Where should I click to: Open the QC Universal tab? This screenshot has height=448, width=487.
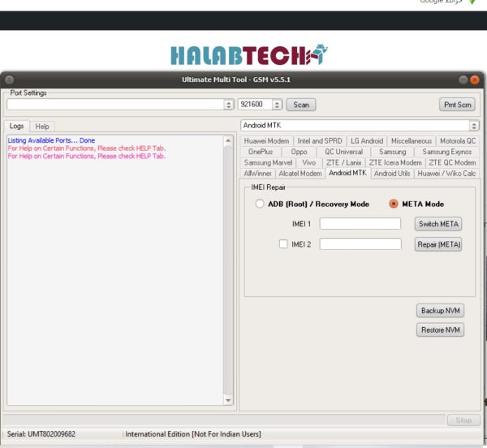tap(343, 152)
